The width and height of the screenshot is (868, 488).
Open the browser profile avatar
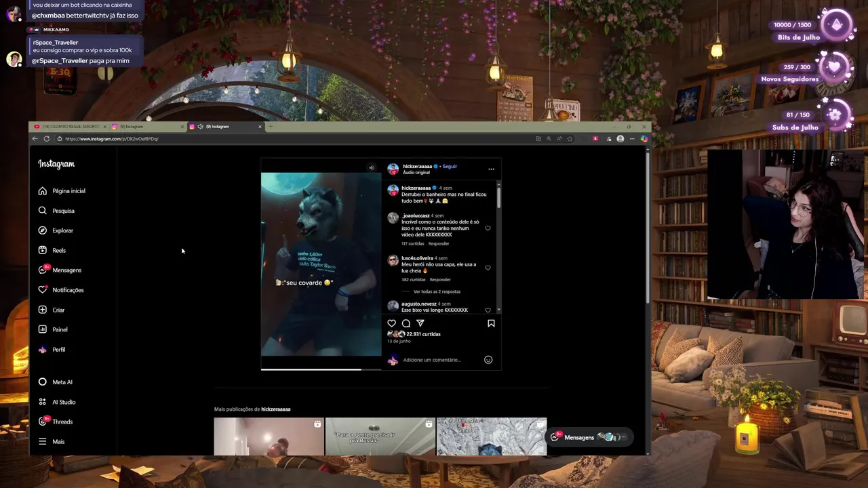pos(620,139)
